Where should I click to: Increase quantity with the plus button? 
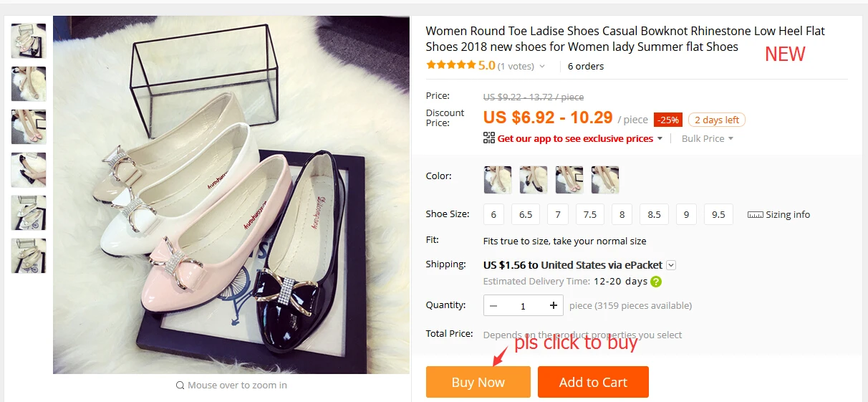(x=554, y=306)
